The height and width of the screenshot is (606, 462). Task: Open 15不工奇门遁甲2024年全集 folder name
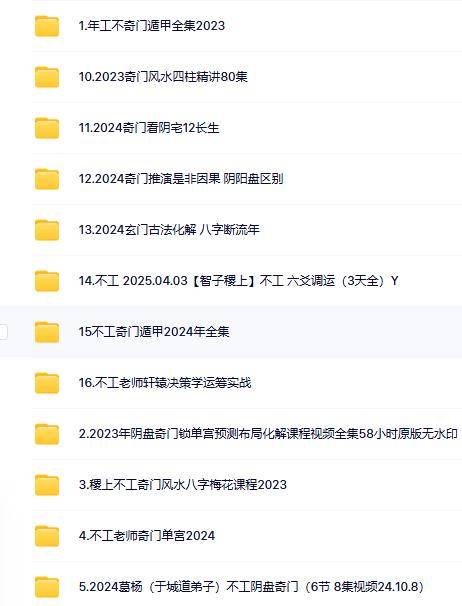154,332
